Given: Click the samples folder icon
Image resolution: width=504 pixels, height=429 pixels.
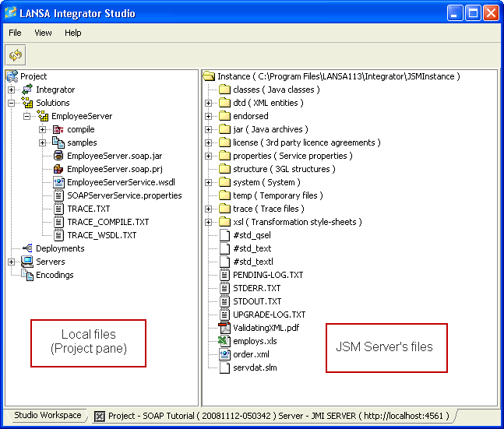Looking at the screenshot, I should coord(58,142).
